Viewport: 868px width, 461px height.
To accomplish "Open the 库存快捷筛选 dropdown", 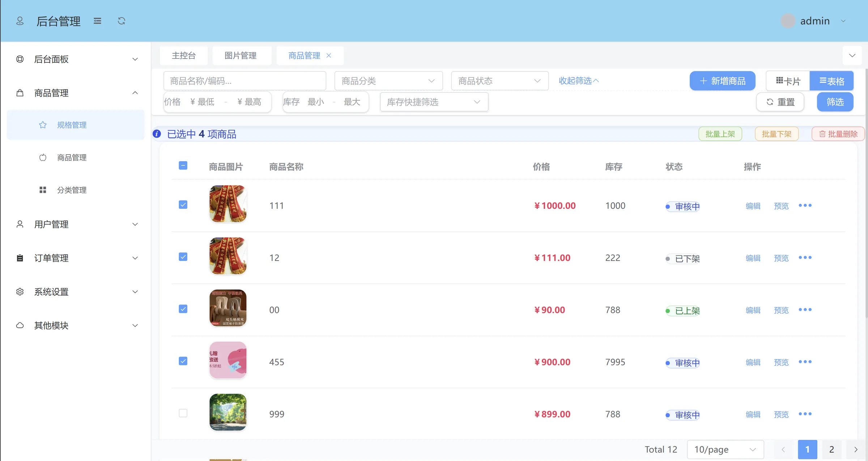I will 434,102.
